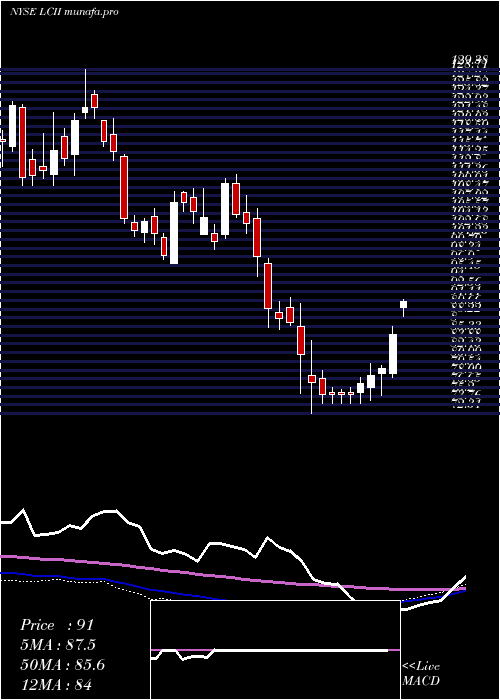Viewport: 500px width, 700px height.
Task: Select the 'Price : 91' readout
Action: [x=57, y=625]
